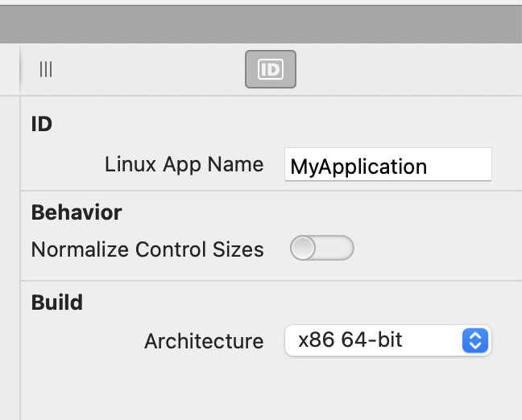Click the ID inspector tab icon

[x=271, y=69]
